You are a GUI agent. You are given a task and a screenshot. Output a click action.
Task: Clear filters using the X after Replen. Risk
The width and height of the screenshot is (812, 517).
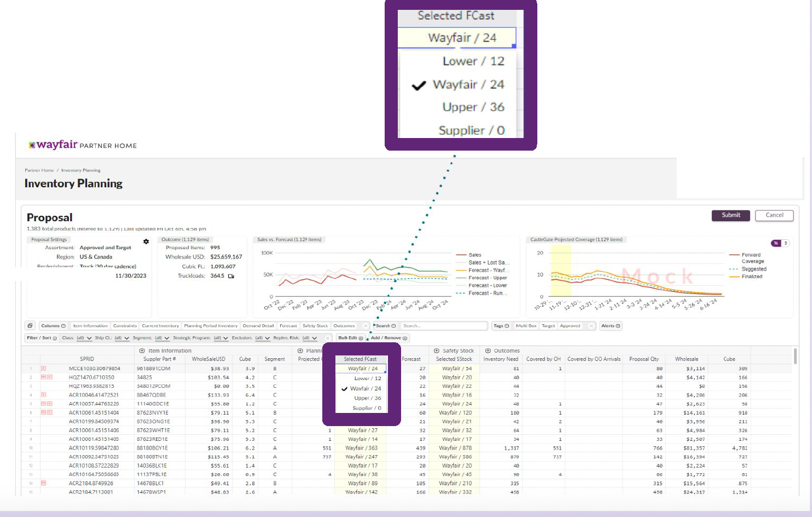pyautogui.click(x=328, y=338)
